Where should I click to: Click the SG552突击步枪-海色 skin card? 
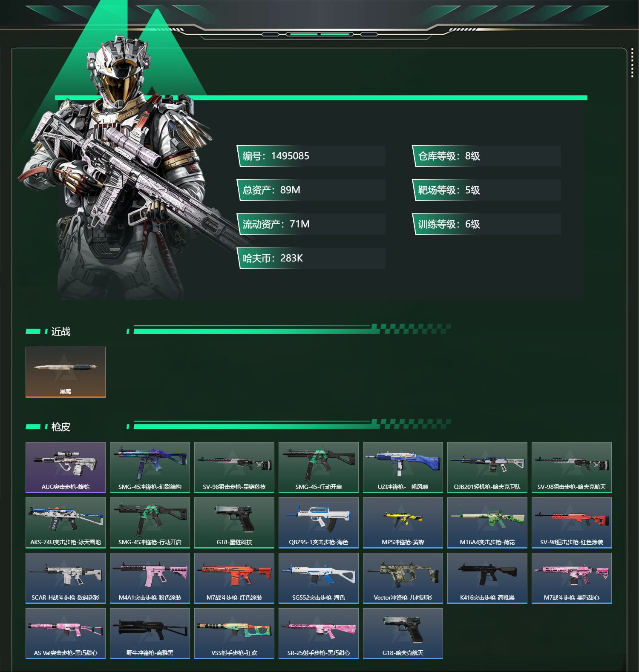pyautogui.click(x=319, y=578)
